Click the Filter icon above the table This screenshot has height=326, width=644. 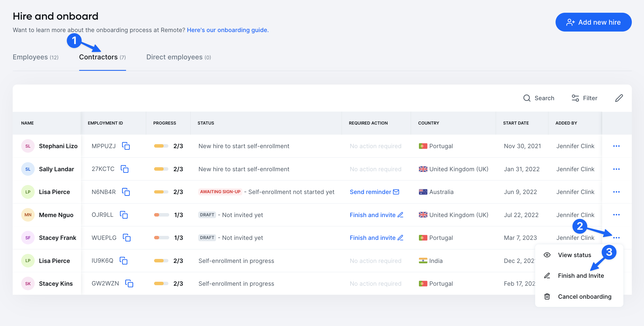coord(575,98)
